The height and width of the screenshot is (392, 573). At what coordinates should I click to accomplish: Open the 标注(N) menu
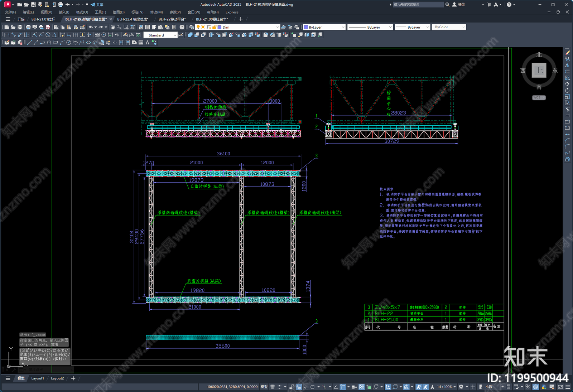pyautogui.click(x=137, y=12)
